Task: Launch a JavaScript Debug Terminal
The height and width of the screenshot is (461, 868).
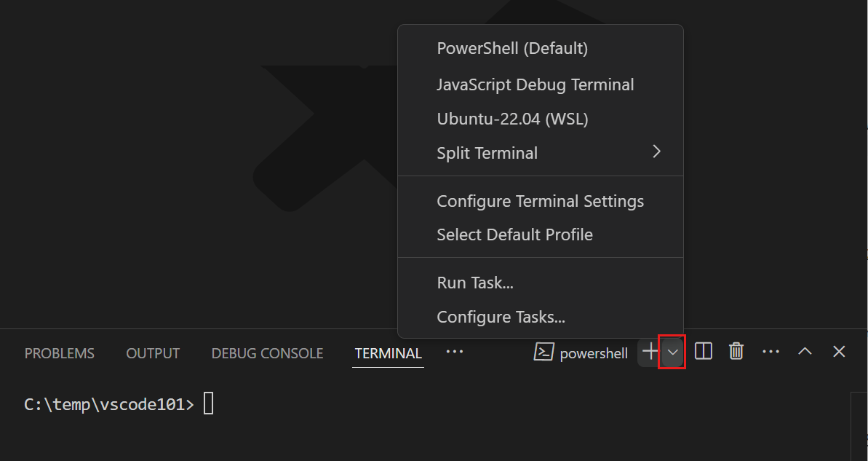Action: (x=535, y=84)
